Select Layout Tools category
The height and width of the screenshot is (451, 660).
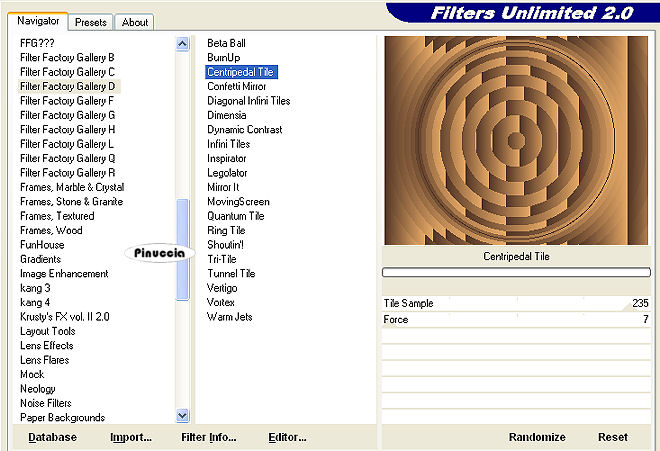[48, 331]
